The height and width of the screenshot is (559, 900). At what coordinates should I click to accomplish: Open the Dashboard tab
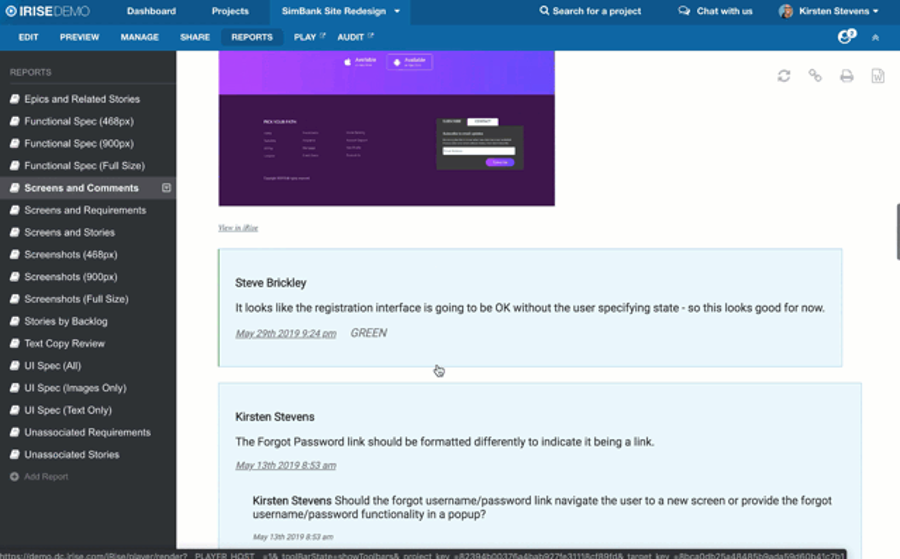[151, 11]
